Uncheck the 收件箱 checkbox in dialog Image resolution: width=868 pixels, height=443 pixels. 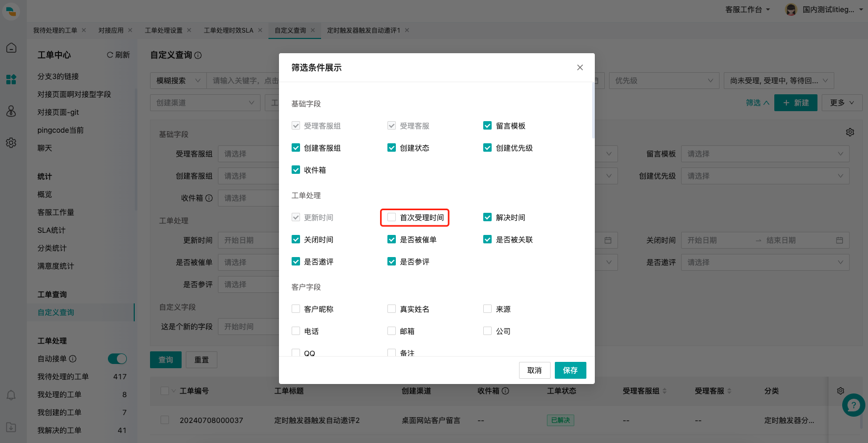click(x=296, y=170)
